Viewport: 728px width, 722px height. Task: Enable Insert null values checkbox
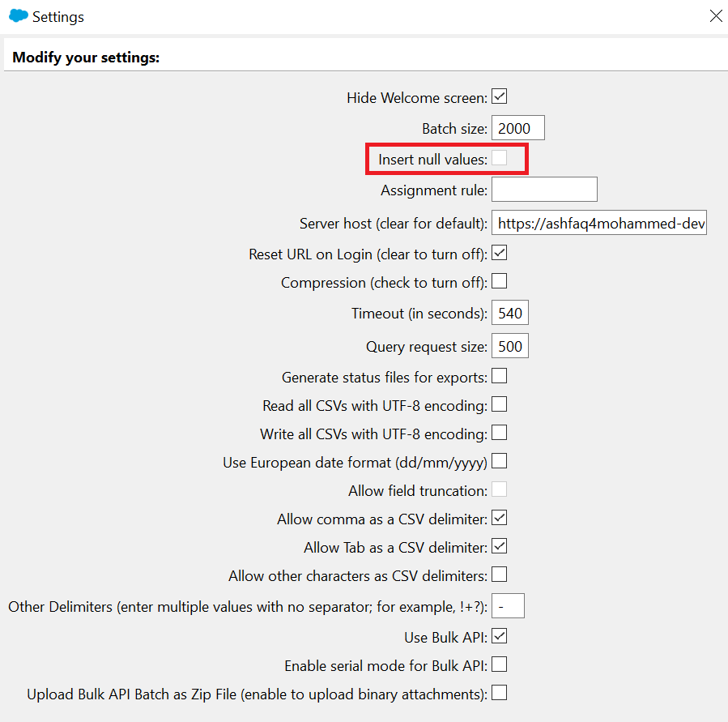pos(499,158)
